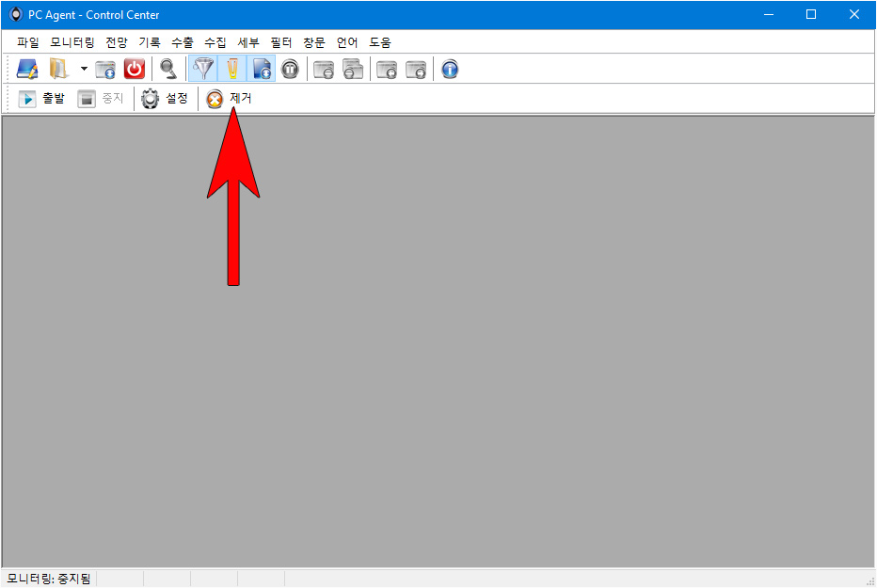
Task: Expand the dropdown arrow beside folder icon
Action: (84, 70)
